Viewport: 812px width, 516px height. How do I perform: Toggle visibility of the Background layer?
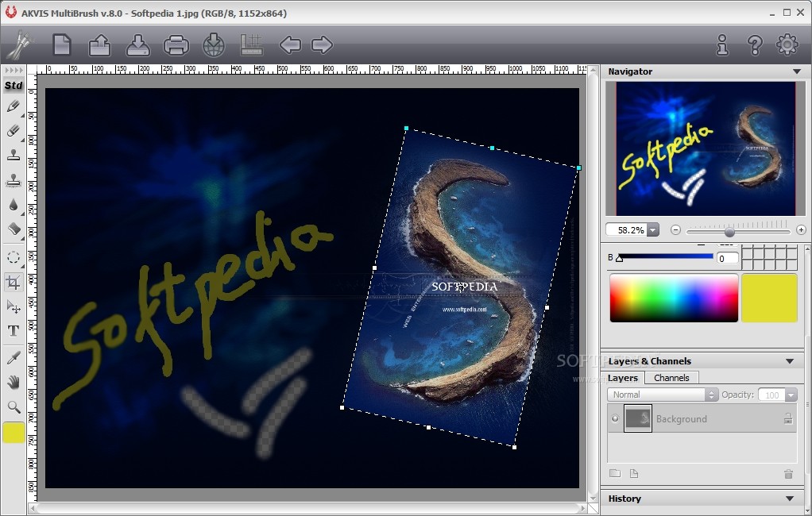coord(615,418)
